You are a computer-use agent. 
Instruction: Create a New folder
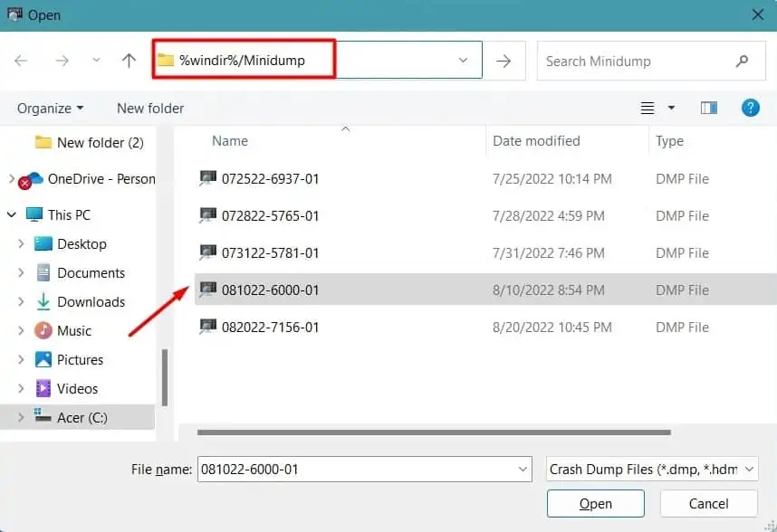(x=150, y=109)
